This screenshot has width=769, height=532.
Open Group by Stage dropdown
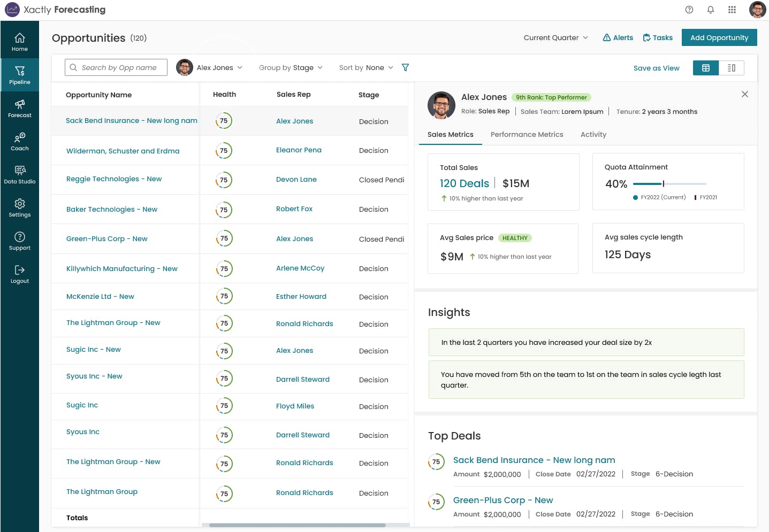tap(291, 67)
